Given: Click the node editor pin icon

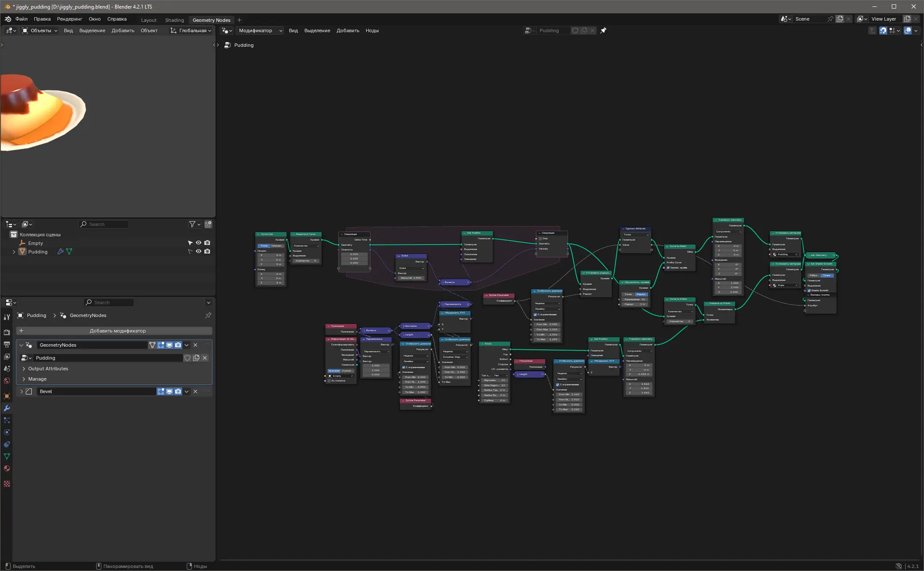Looking at the screenshot, I should click(x=603, y=31).
